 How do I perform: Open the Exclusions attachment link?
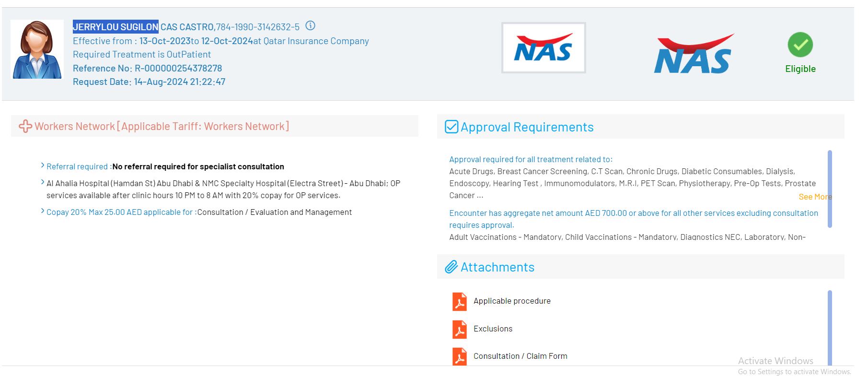[493, 329]
